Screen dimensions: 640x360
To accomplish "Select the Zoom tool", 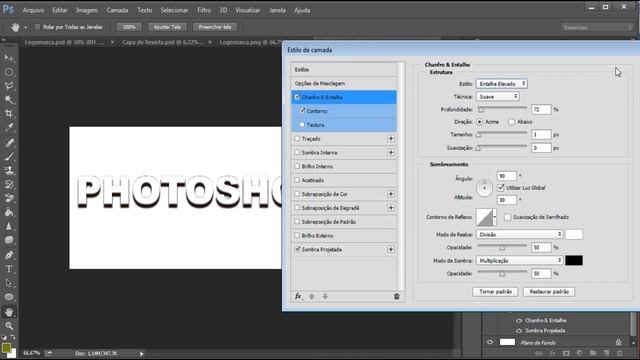I will (x=9, y=326).
